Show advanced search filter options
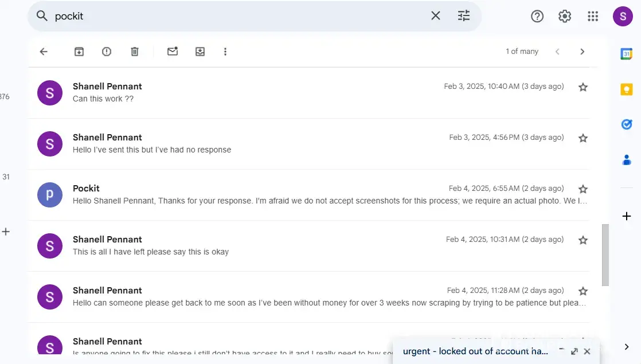Image resolution: width=641 pixels, height=364 pixels. click(464, 16)
